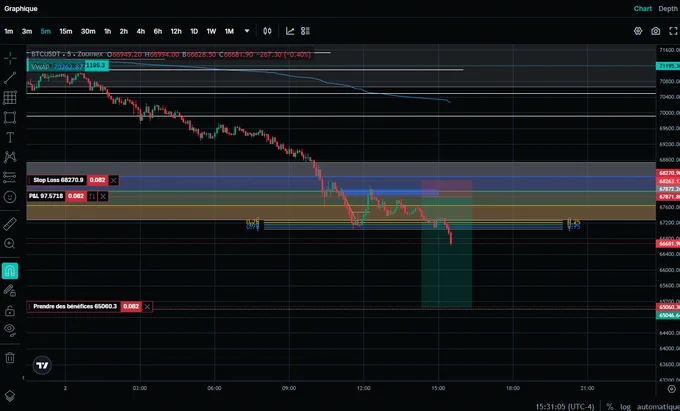
Task: Click the 71195.3 VWAP price tag
Action: click(x=95, y=65)
